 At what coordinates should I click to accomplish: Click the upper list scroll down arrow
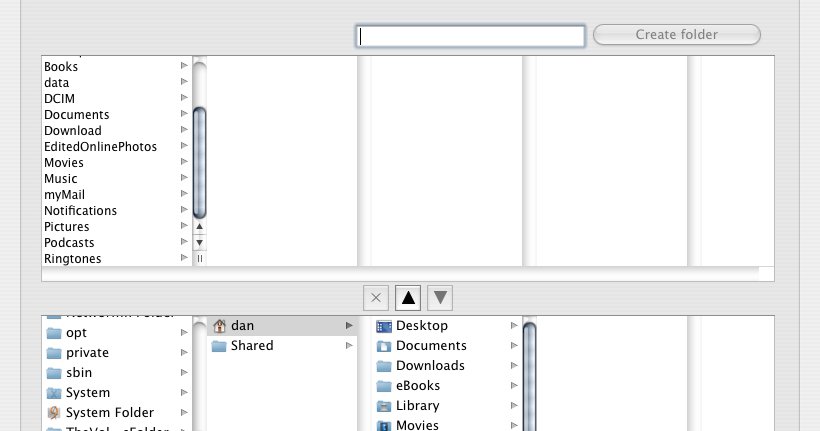point(199,243)
